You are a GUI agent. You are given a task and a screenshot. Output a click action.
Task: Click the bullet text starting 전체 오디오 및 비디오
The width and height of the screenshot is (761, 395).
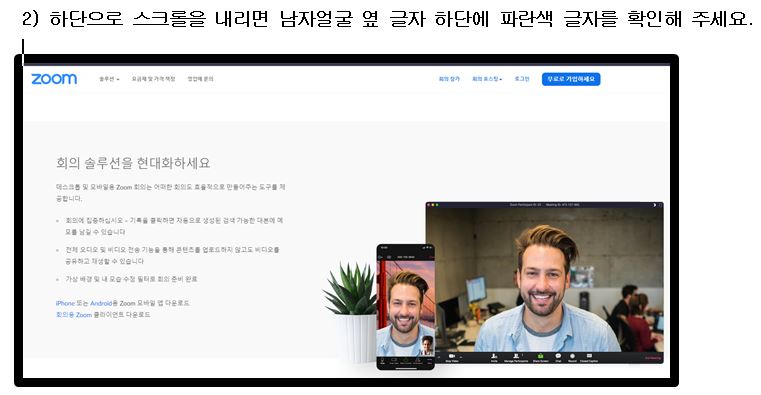[x=172, y=255]
